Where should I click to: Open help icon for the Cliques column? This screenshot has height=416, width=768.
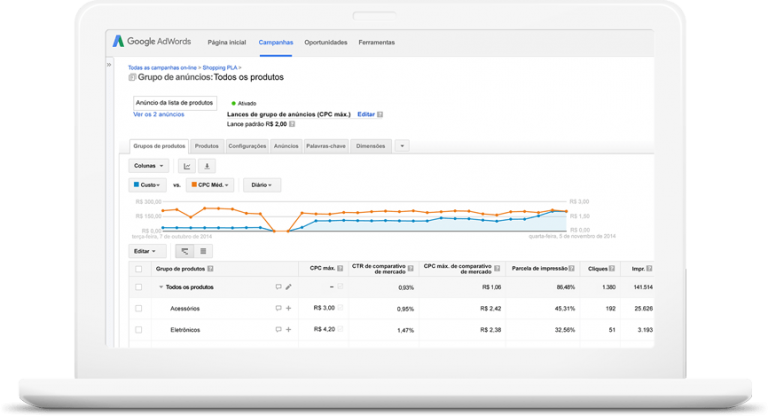click(612, 269)
